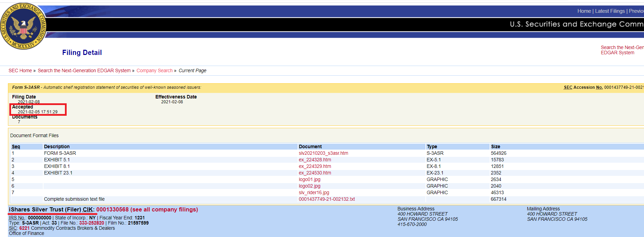Viewport: 644px width, 237px height.
Task: Select business phone 415-670-2000
Action: pos(412,224)
